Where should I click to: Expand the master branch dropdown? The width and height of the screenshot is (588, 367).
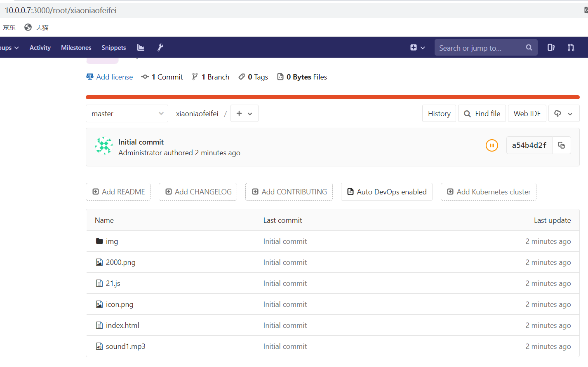127,114
